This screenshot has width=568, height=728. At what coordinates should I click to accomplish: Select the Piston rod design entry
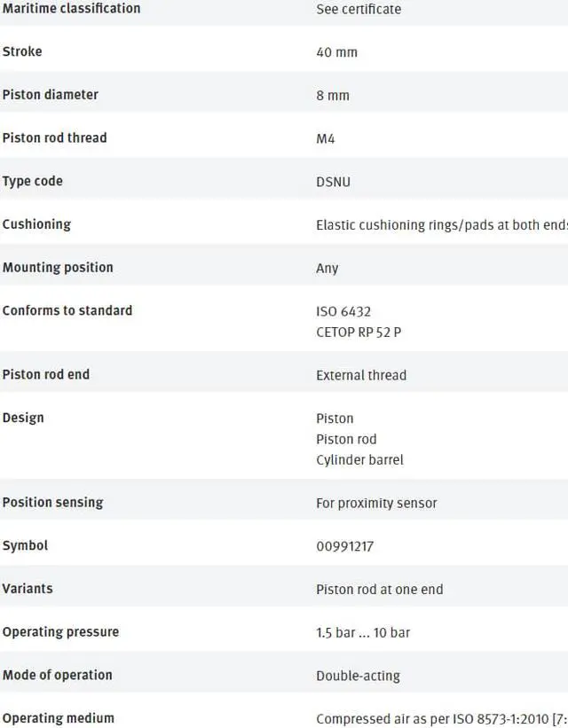pyautogui.click(x=346, y=439)
